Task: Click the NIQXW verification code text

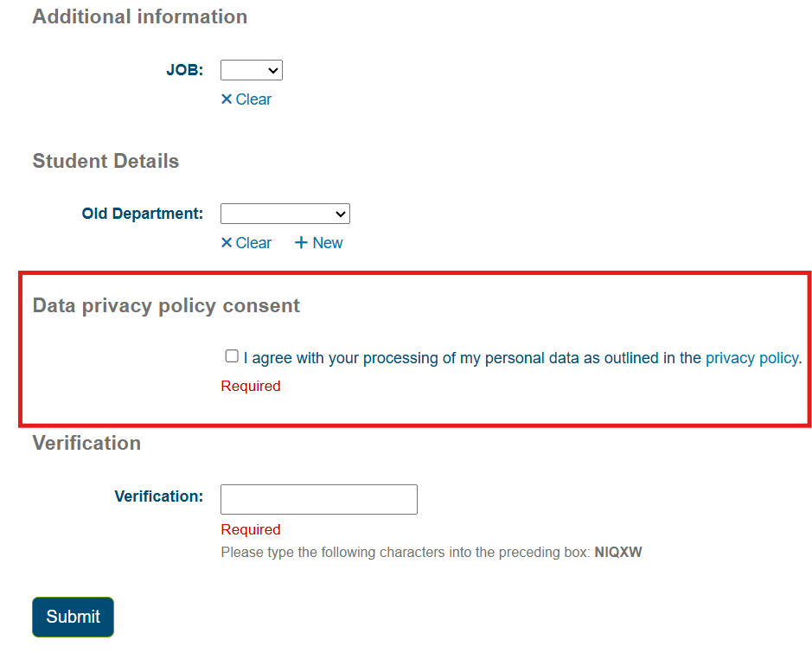Action: (618, 552)
